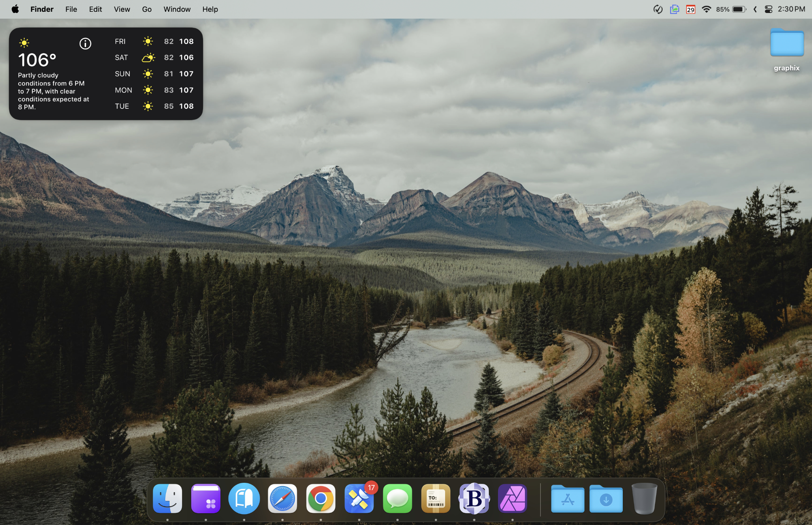Expand the Applications folder stack

pyautogui.click(x=567, y=499)
